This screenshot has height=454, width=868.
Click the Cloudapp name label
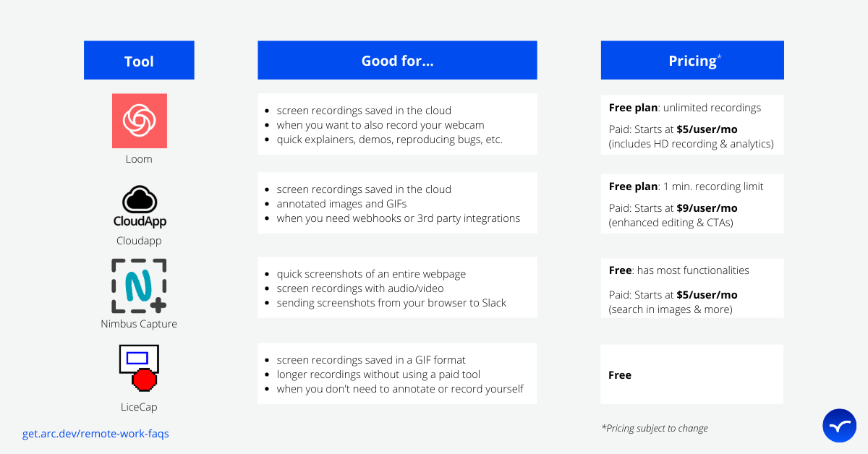139,241
